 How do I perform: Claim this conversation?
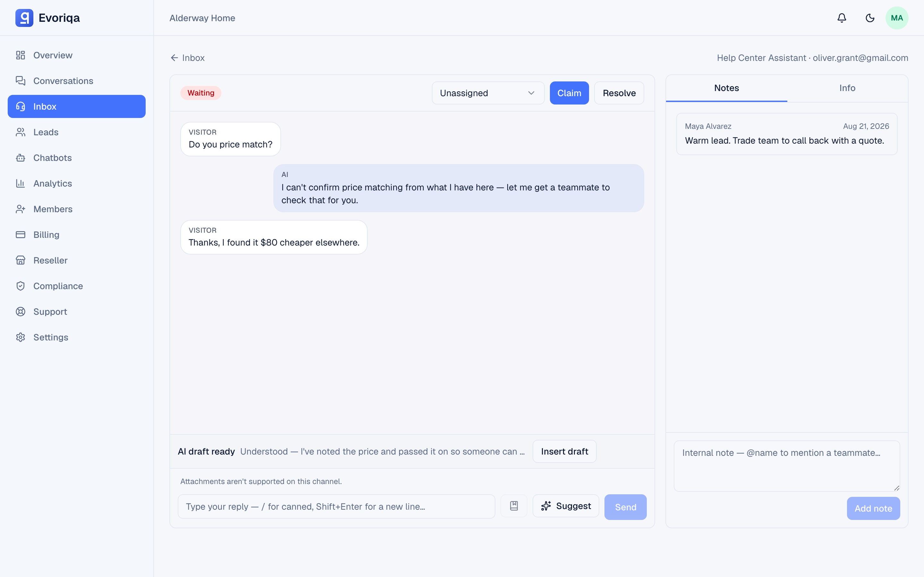pyautogui.click(x=569, y=93)
